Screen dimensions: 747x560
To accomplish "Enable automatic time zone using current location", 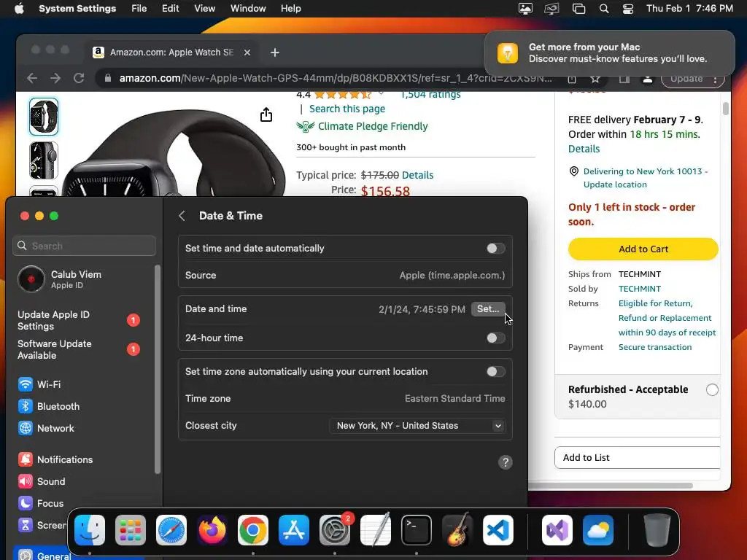I will [495, 372].
